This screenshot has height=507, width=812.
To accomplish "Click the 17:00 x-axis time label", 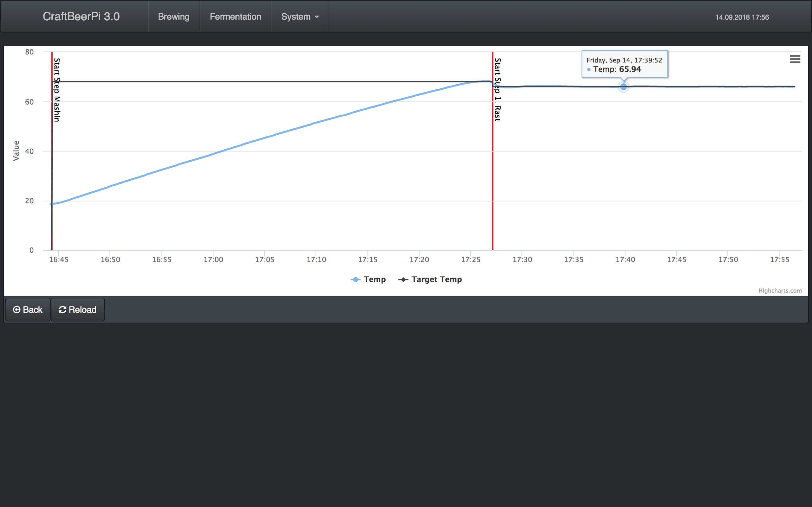I will pos(213,259).
